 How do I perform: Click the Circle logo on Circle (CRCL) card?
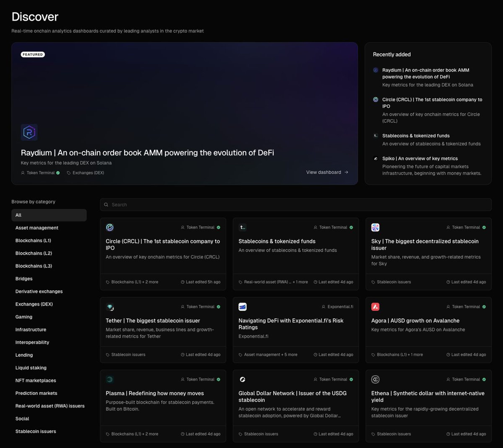point(110,227)
